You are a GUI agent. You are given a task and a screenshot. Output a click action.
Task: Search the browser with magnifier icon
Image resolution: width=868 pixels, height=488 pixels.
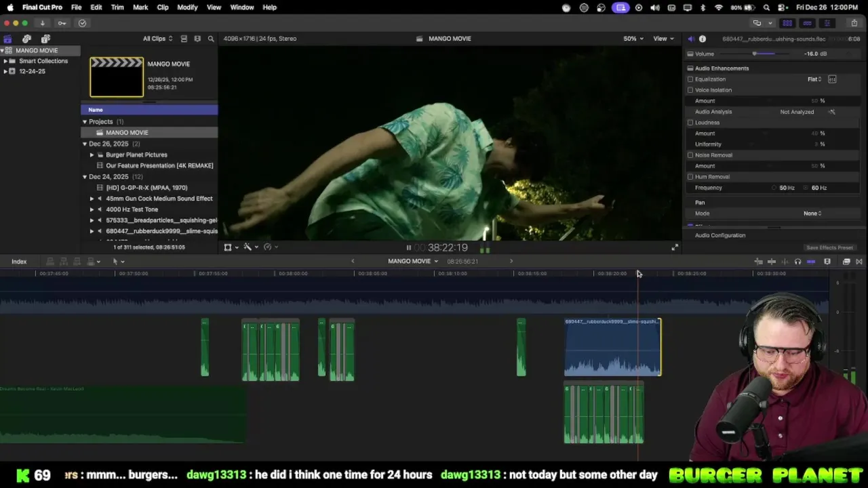tap(211, 39)
